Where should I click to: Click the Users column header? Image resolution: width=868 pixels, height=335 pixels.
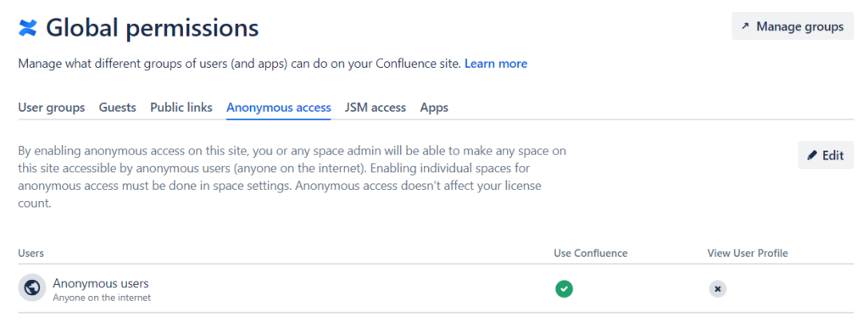point(31,253)
